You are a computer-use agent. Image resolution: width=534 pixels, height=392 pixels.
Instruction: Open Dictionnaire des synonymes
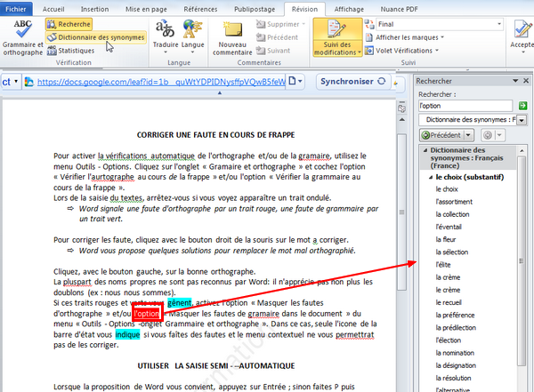coord(96,37)
